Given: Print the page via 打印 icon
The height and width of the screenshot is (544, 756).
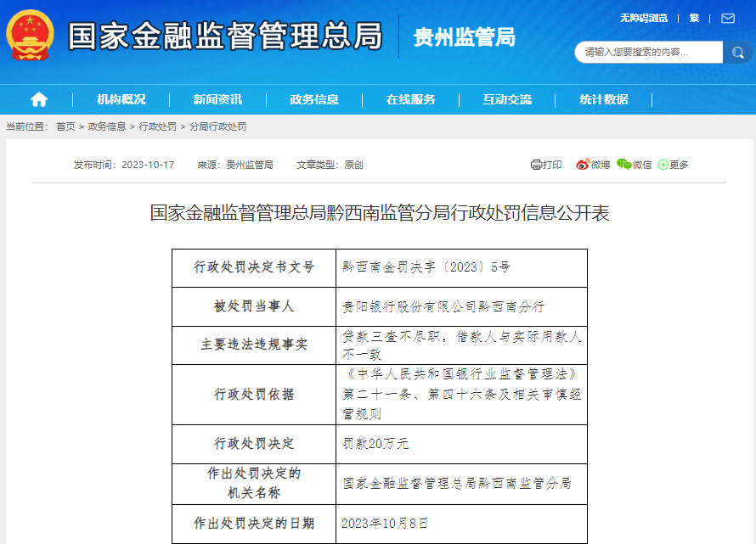Looking at the screenshot, I should pyautogui.click(x=546, y=165).
